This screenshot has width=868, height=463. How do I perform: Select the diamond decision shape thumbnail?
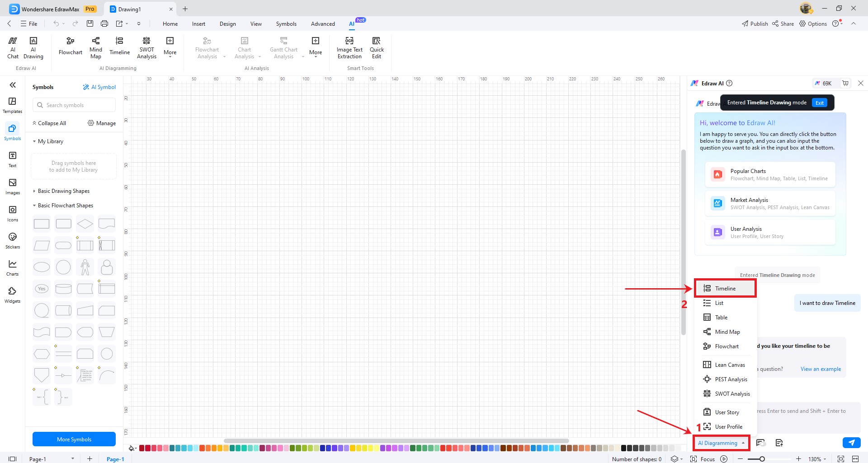(85, 224)
